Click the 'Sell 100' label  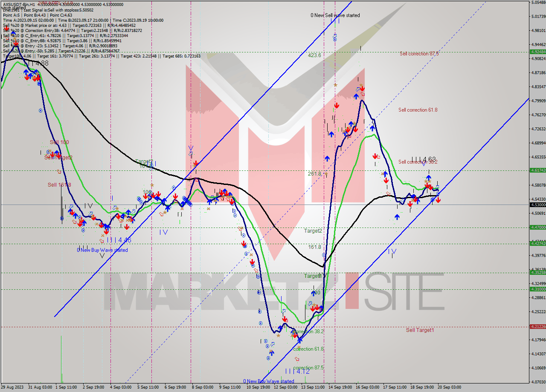[x=59, y=142]
